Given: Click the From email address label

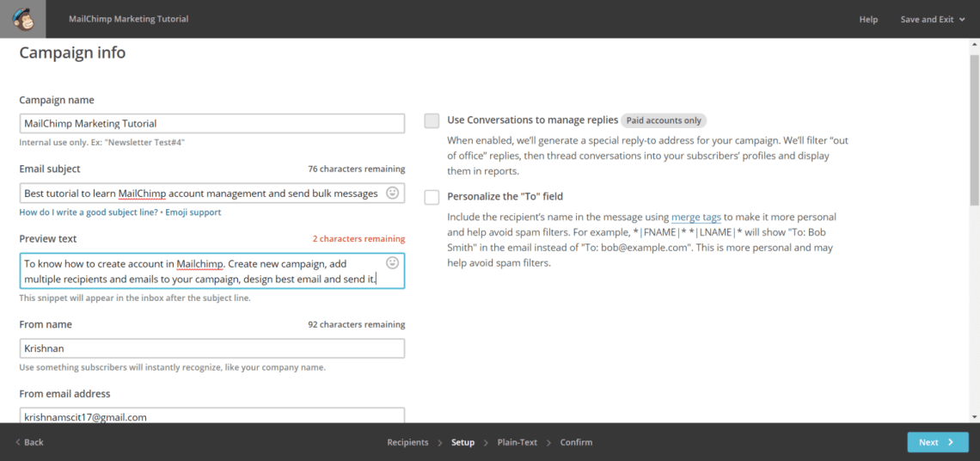Looking at the screenshot, I should tap(65, 393).
